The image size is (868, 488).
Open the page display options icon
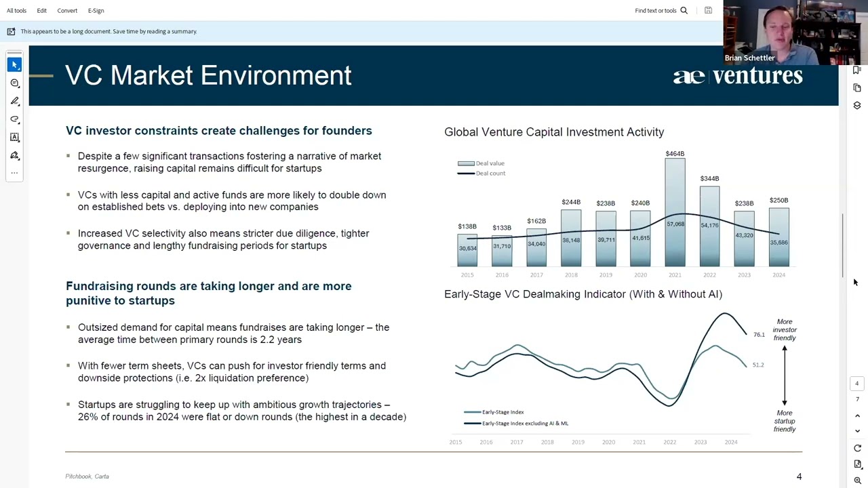(x=857, y=464)
